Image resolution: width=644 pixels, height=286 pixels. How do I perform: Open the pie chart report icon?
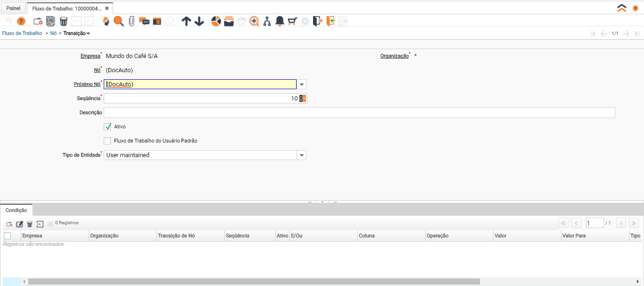pos(216,21)
